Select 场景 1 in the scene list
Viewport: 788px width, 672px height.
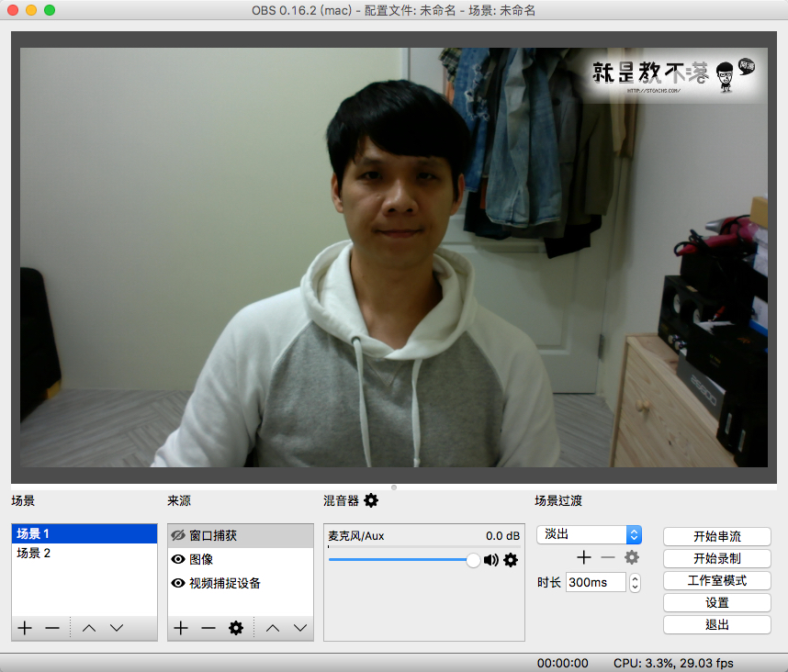coord(34,533)
